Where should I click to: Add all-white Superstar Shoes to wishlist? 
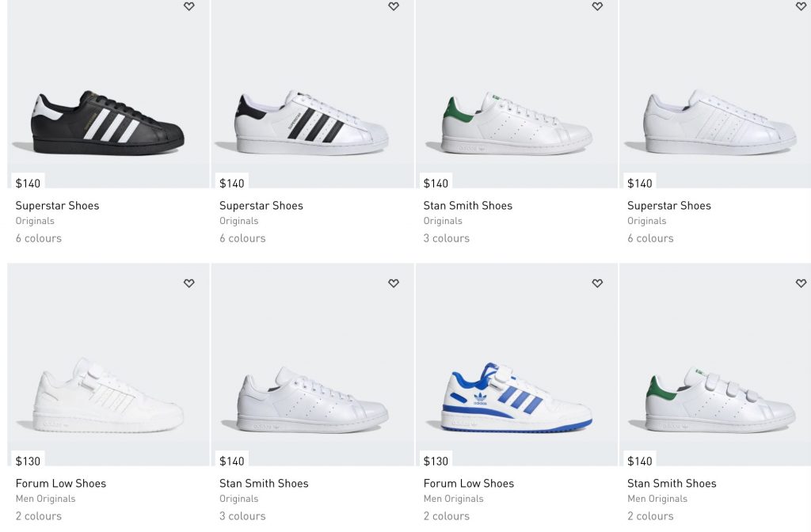tap(801, 6)
